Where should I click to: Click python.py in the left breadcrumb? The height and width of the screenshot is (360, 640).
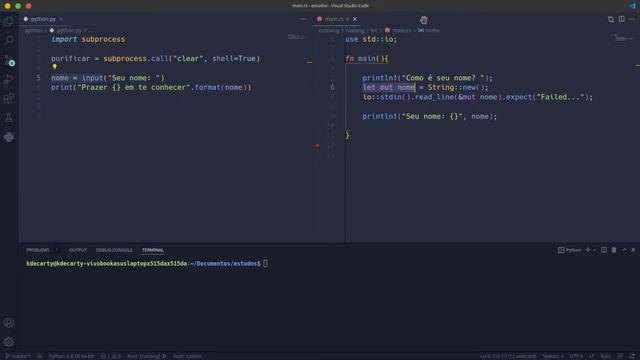tap(69, 30)
